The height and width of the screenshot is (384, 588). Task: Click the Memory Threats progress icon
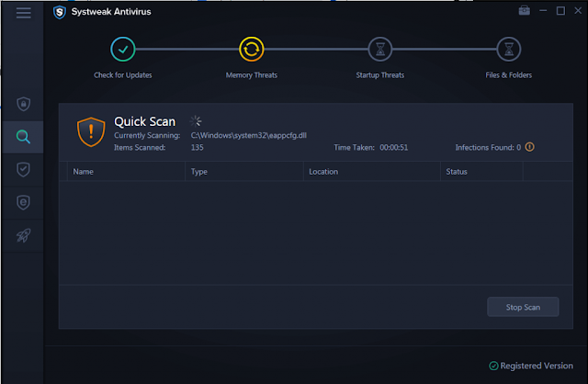coord(251,49)
